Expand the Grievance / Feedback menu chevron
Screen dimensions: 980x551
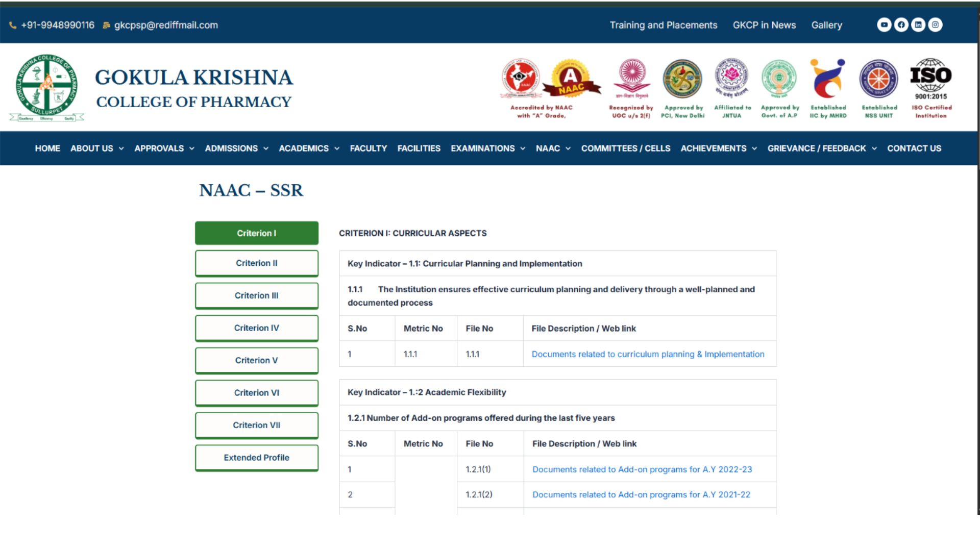tap(874, 148)
